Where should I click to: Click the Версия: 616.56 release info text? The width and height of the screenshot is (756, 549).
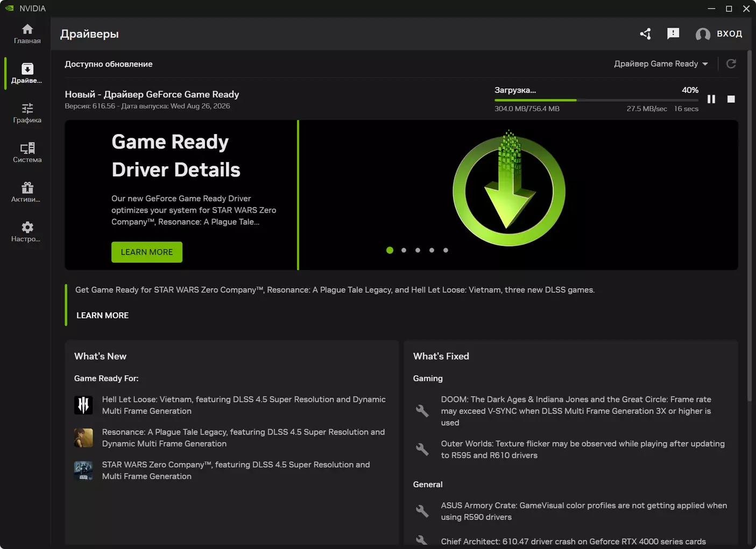tap(147, 106)
